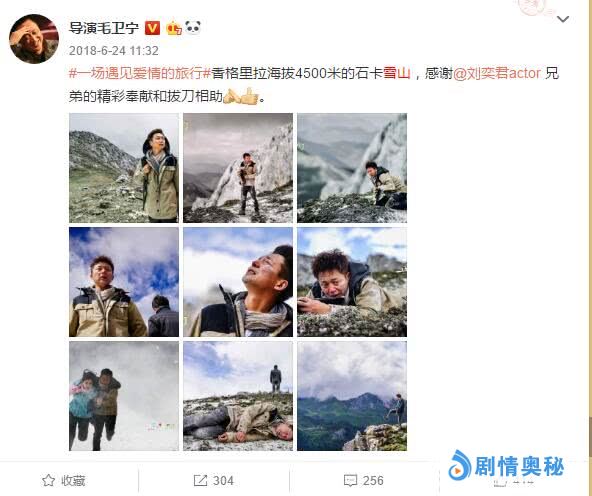
Task: Open first photo of man with backpack
Action: [x=124, y=168]
